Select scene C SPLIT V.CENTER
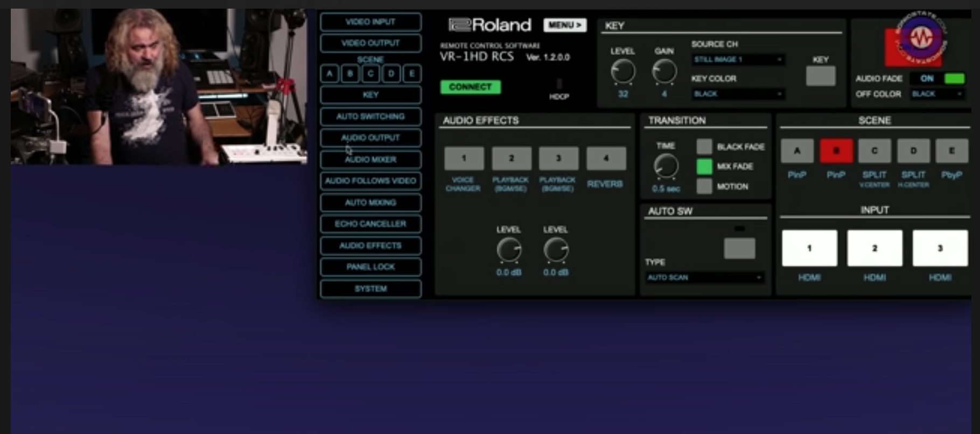The width and height of the screenshot is (980, 434). [874, 151]
